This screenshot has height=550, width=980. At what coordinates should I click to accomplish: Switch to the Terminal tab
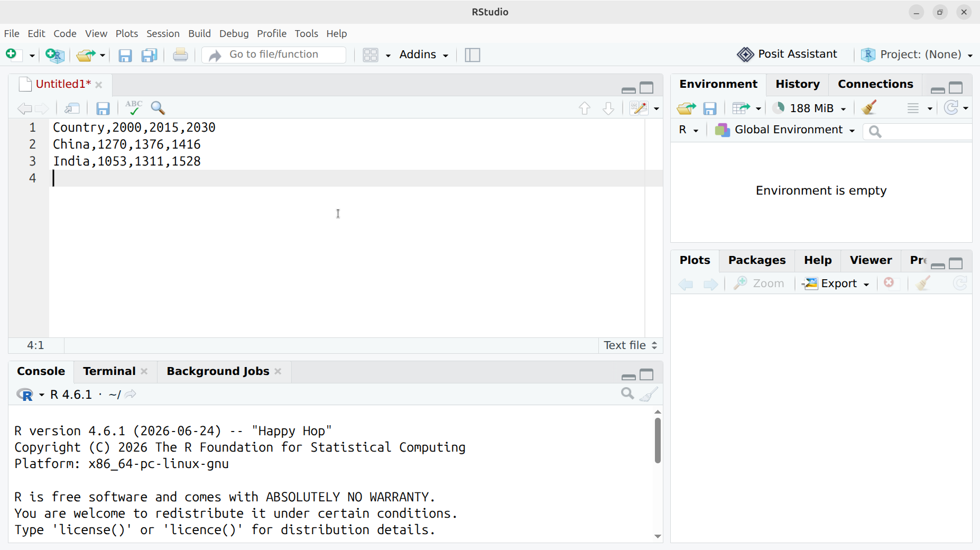[109, 371]
